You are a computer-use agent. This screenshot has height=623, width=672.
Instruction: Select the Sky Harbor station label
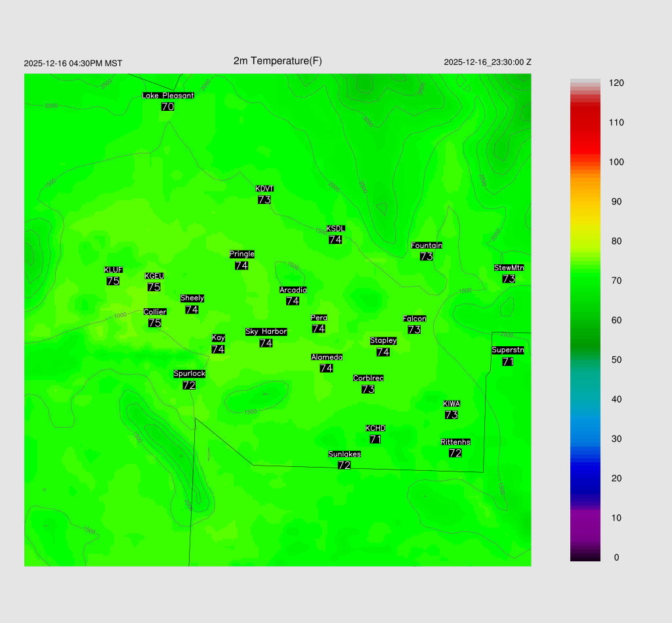click(x=266, y=332)
